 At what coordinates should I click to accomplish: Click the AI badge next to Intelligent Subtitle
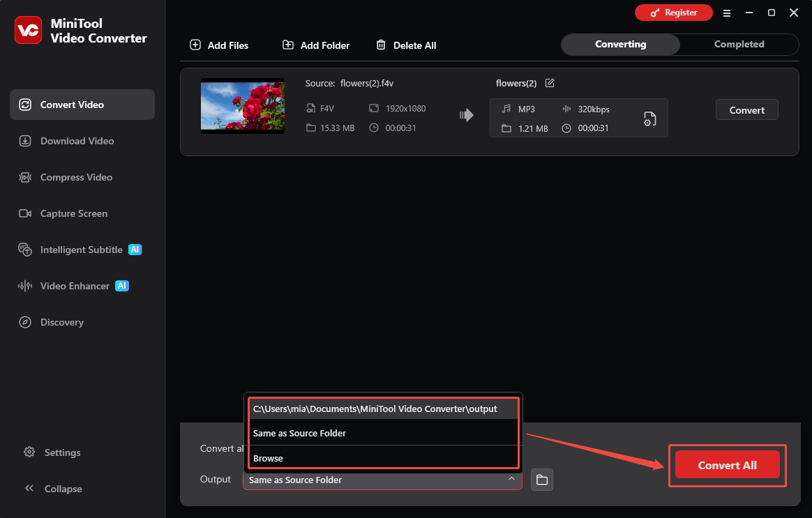(135, 250)
